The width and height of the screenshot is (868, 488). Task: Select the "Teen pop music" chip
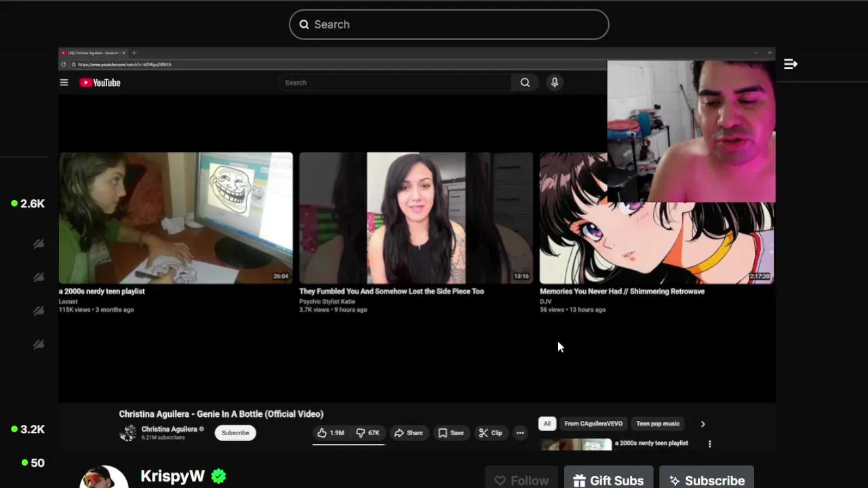(658, 424)
